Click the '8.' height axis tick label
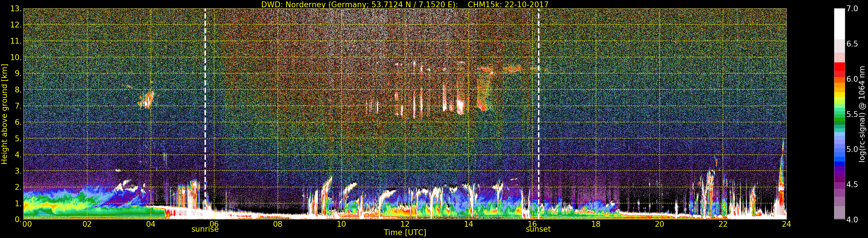The width and height of the screenshot is (868, 238). [x=18, y=90]
